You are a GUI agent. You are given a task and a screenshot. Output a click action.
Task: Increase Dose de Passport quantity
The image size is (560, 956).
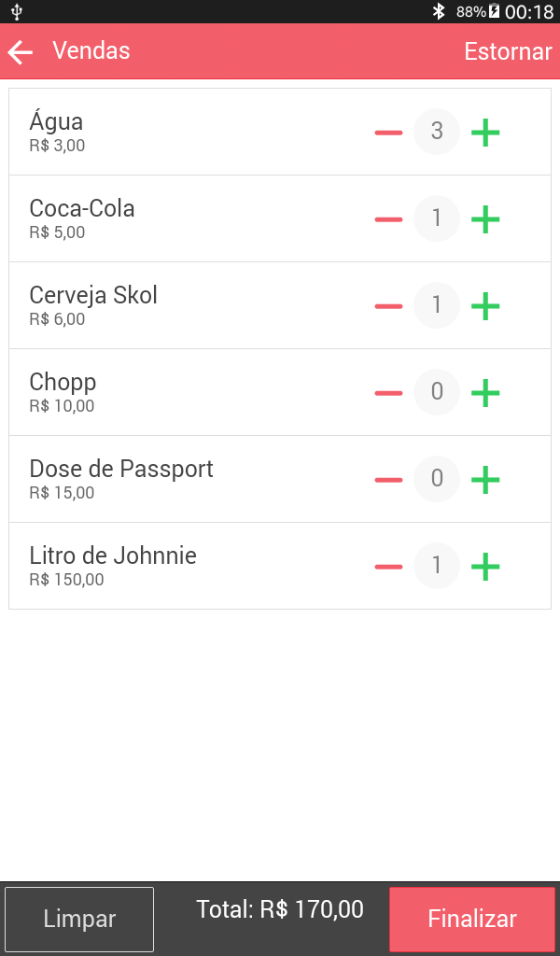(484, 480)
